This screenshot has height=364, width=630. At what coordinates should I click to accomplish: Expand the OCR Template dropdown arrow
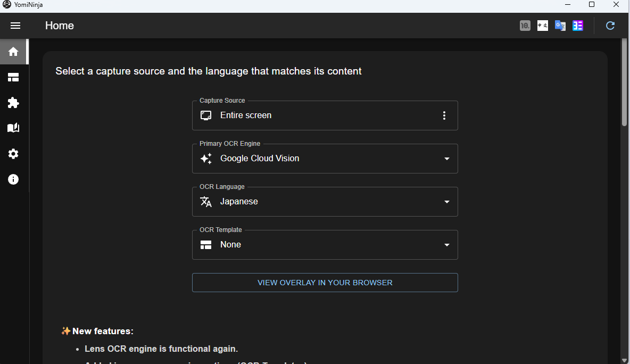(446, 245)
